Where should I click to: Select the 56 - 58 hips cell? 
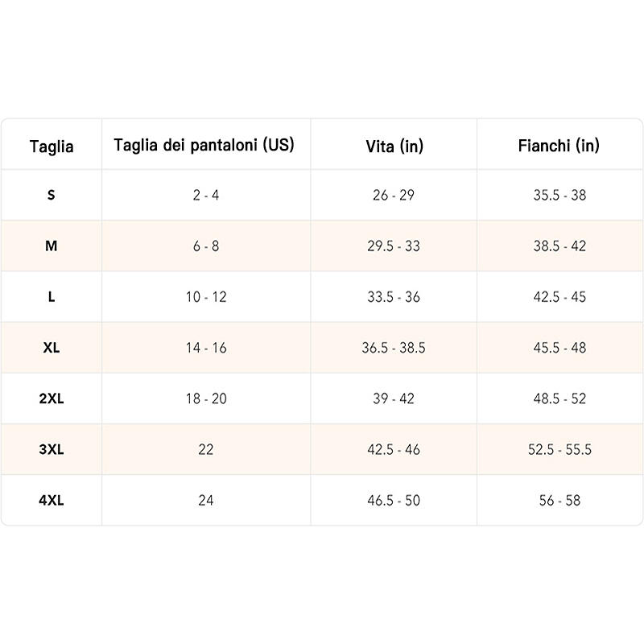coord(559,500)
